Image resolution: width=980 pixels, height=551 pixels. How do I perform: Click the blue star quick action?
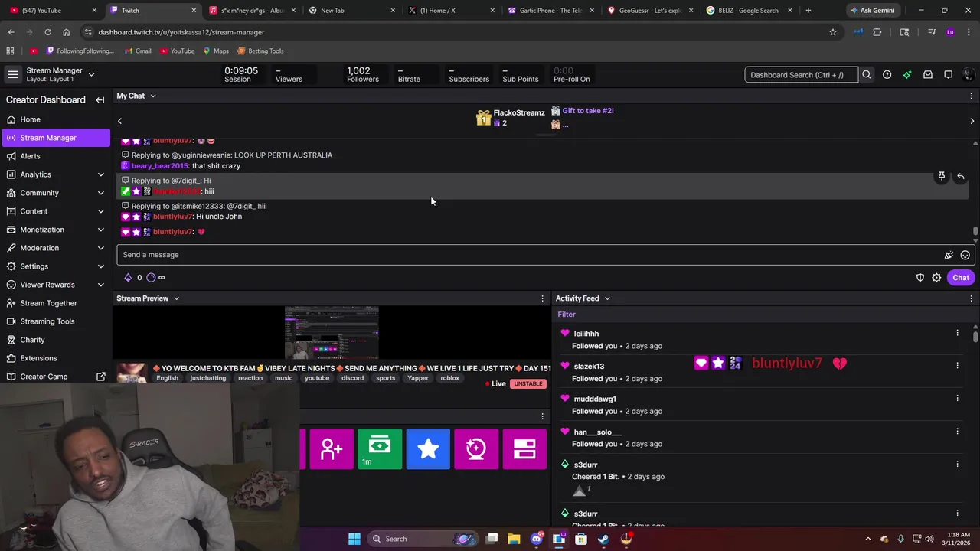click(428, 448)
